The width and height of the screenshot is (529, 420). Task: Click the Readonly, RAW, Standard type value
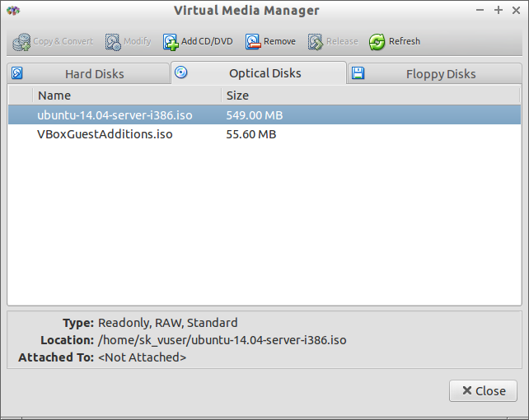coord(167,323)
